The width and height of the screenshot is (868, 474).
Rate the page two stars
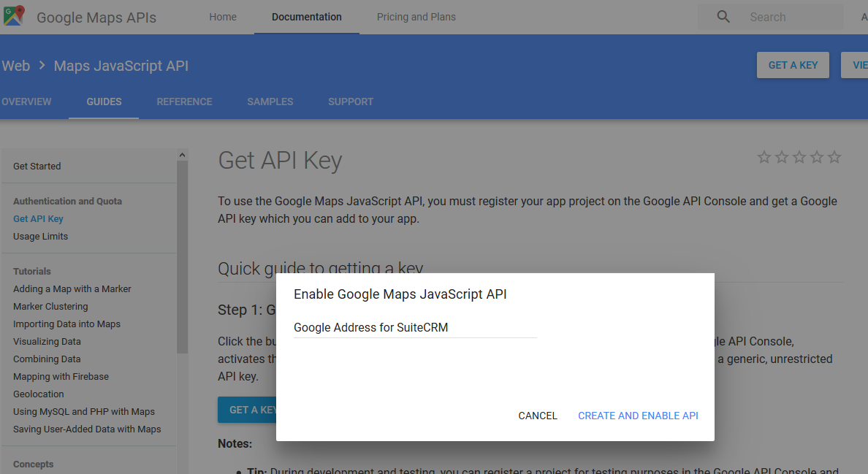coord(782,157)
